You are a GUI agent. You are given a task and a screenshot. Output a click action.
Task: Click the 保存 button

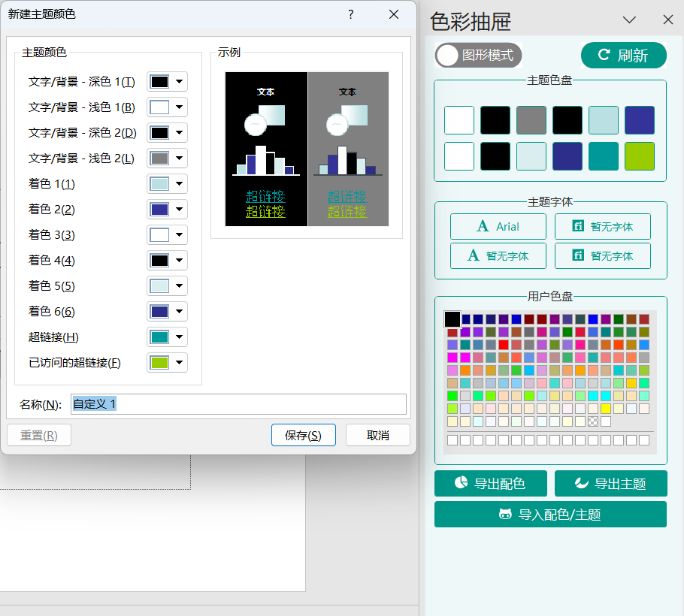click(x=303, y=435)
